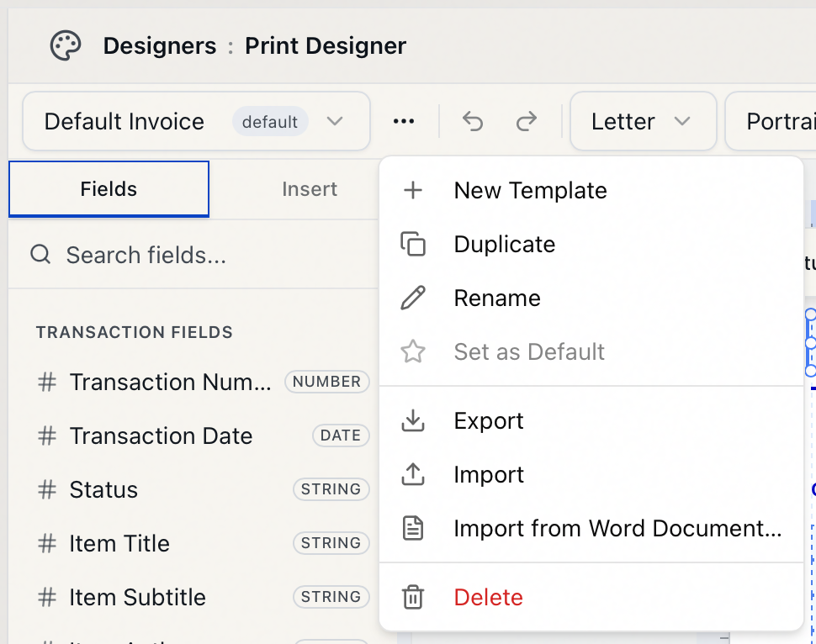This screenshot has height=644, width=816.
Task: Click the Delete trash can icon
Action: [x=413, y=597]
